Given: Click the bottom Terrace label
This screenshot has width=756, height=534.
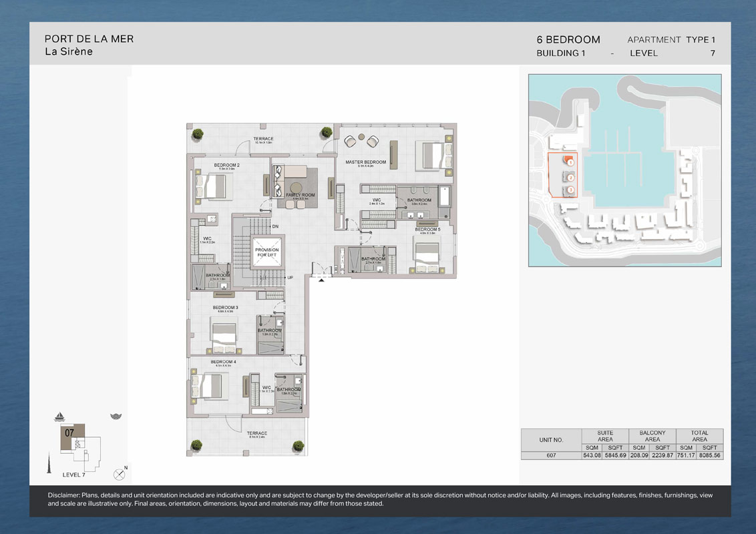Looking at the screenshot, I should click(257, 433).
